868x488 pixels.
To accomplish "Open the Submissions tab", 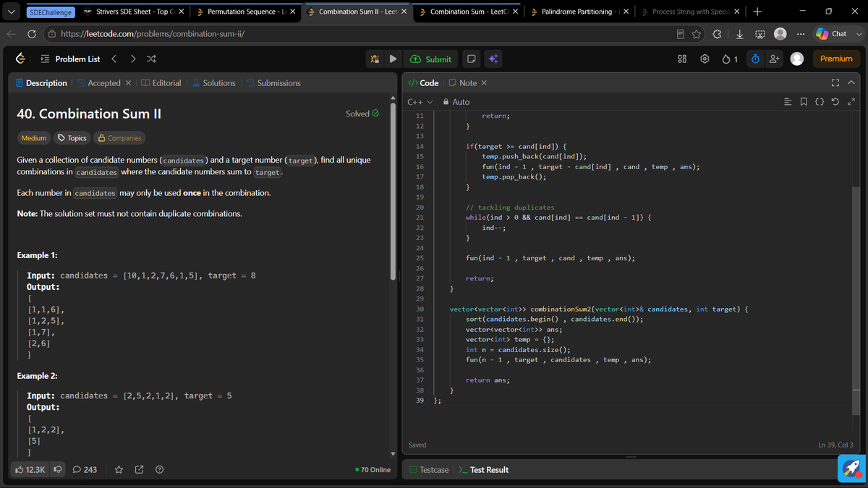I will (x=273, y=83).
